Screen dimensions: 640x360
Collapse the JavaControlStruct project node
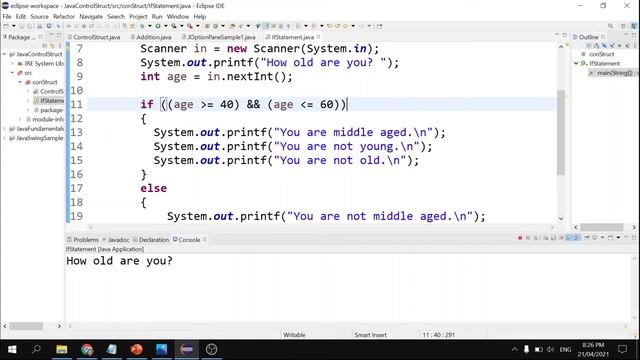(x=4, y=54)
